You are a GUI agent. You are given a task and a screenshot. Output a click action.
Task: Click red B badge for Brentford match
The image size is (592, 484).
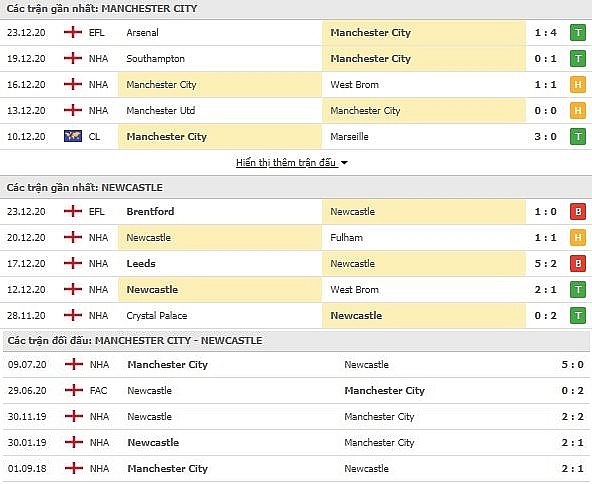[x=578, y=212]
